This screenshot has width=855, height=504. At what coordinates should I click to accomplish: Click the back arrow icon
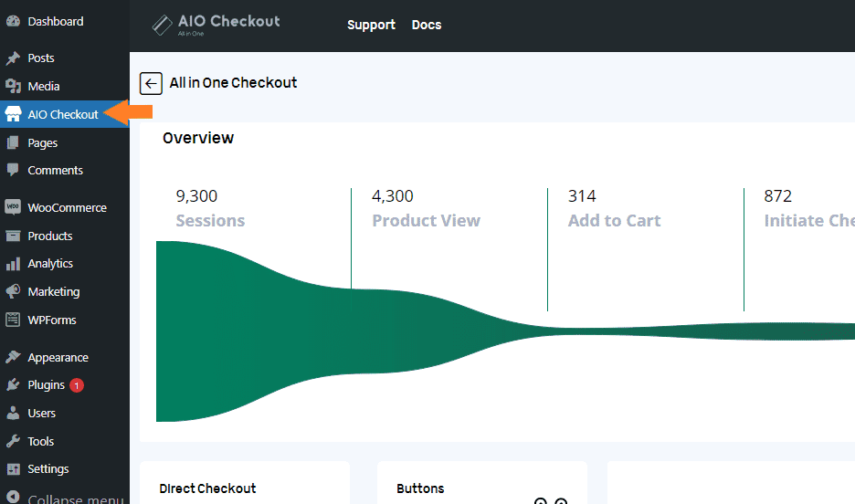(151, 83)
